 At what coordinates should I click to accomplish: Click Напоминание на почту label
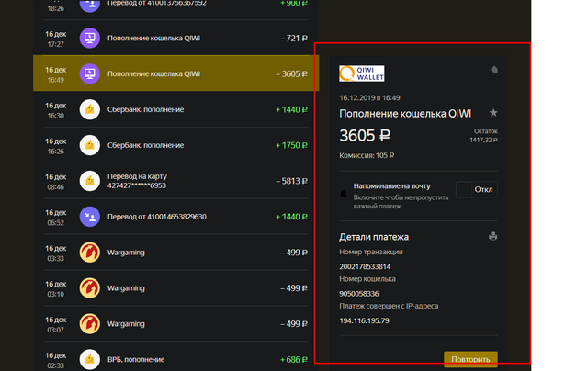392,185
